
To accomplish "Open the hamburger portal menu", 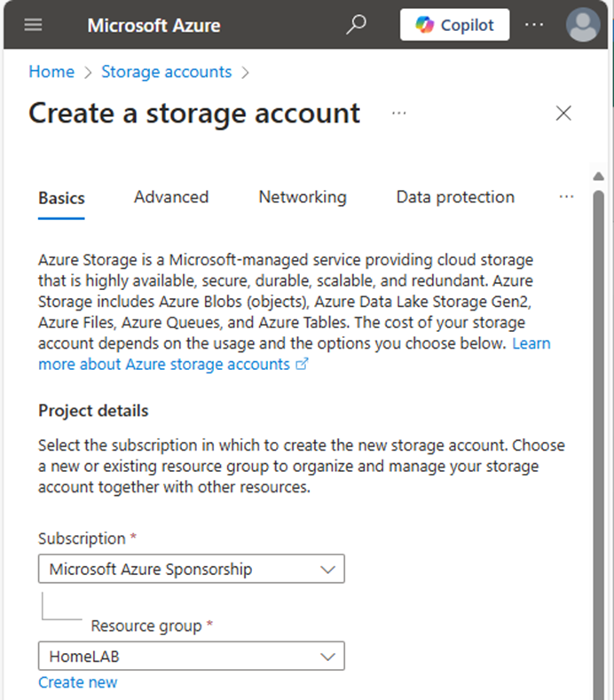I will 33,25.
